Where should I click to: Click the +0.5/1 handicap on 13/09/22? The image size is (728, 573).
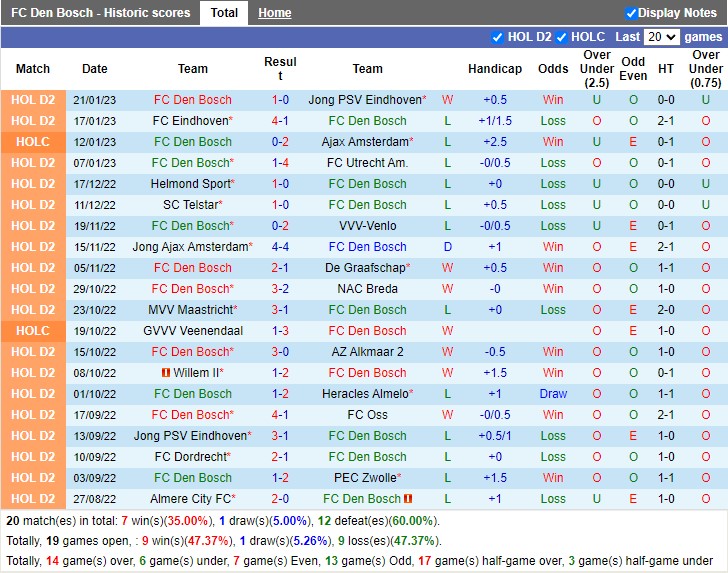tap(495, 436)
